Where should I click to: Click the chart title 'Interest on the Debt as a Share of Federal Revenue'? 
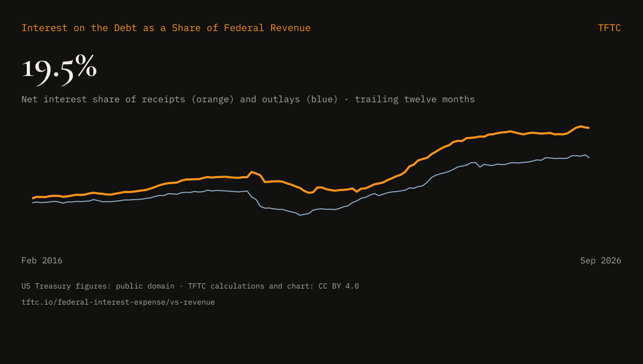pos(166,28)
